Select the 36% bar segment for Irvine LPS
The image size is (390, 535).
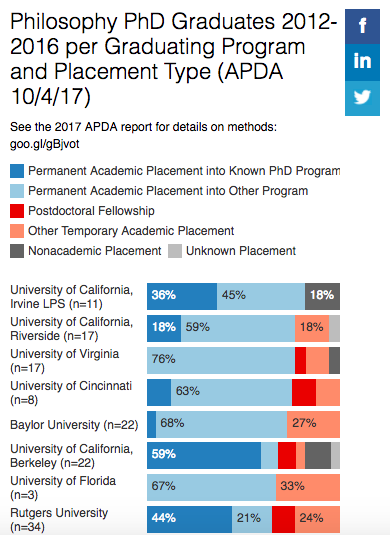coord(182,297)
